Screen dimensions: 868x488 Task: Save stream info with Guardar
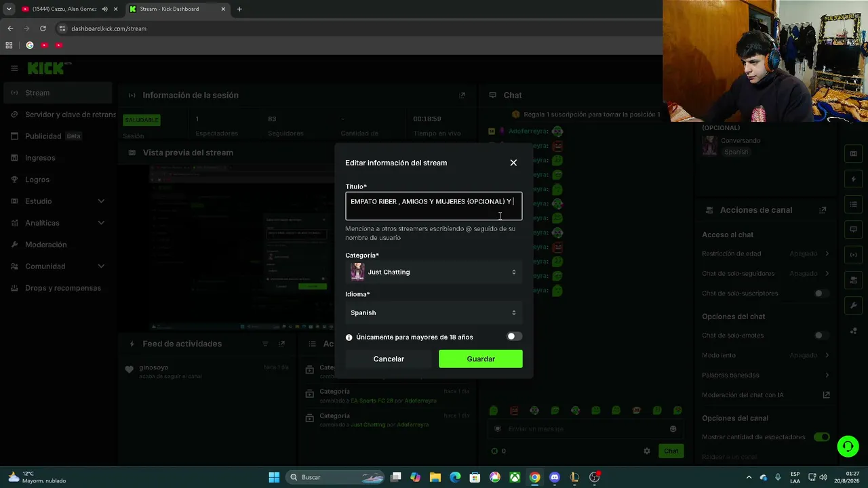pos(481,359)
